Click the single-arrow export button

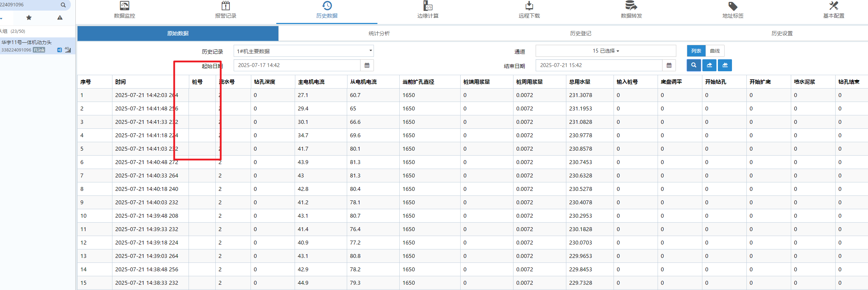[709, 65]
